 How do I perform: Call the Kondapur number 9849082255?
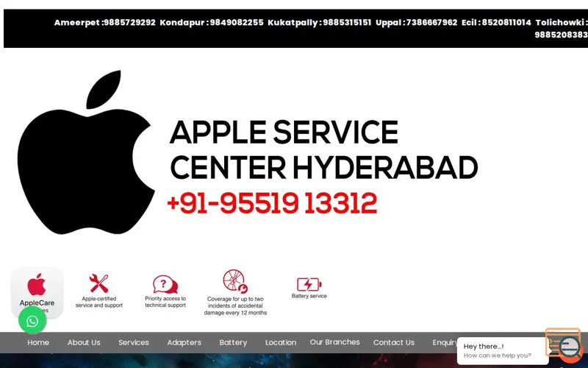click(237, 23)
